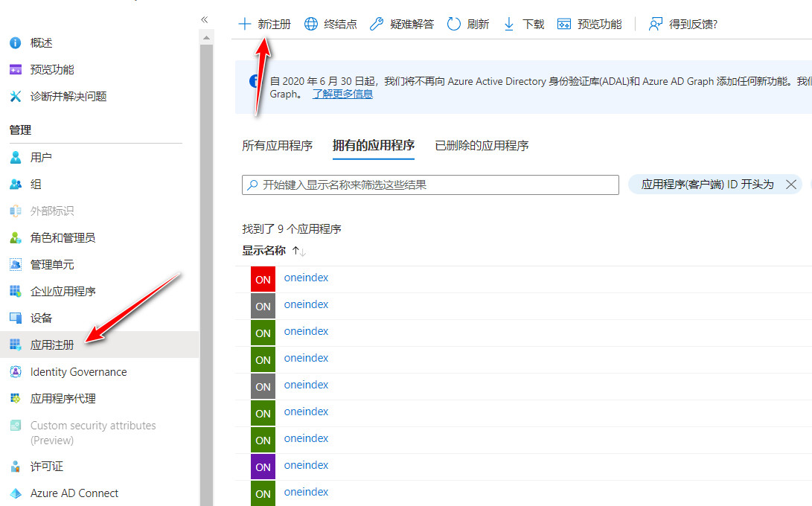Open the 应用程序(客户端) ID 开头为 filter
812x506 pixels.
pyautogui.click(x=707, y=185)
